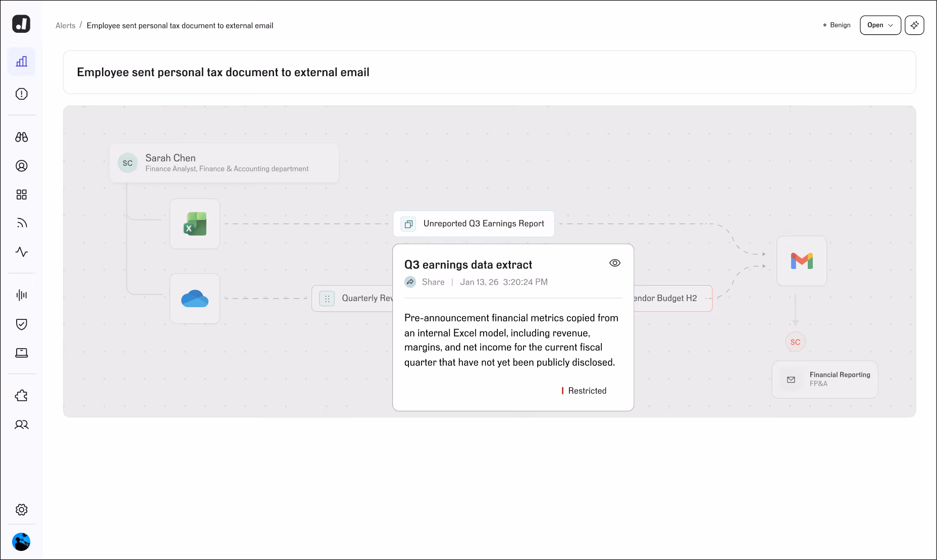The width and height of the screenshot is (937, 560).
Task: Open the activity pulse icon
Action: [21, 252]
